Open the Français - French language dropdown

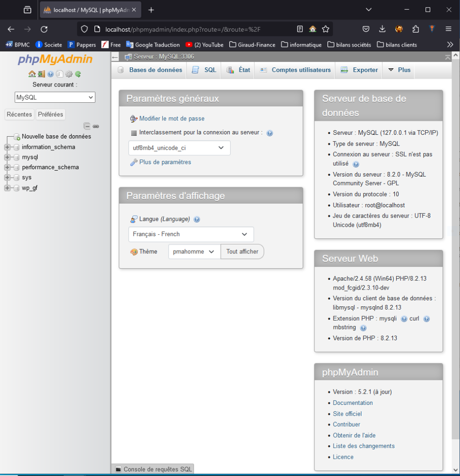[x=191, y=234]
